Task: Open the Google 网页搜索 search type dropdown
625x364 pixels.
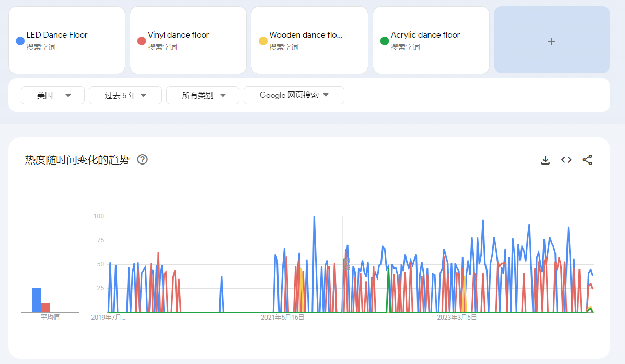Action: [293, 96]
